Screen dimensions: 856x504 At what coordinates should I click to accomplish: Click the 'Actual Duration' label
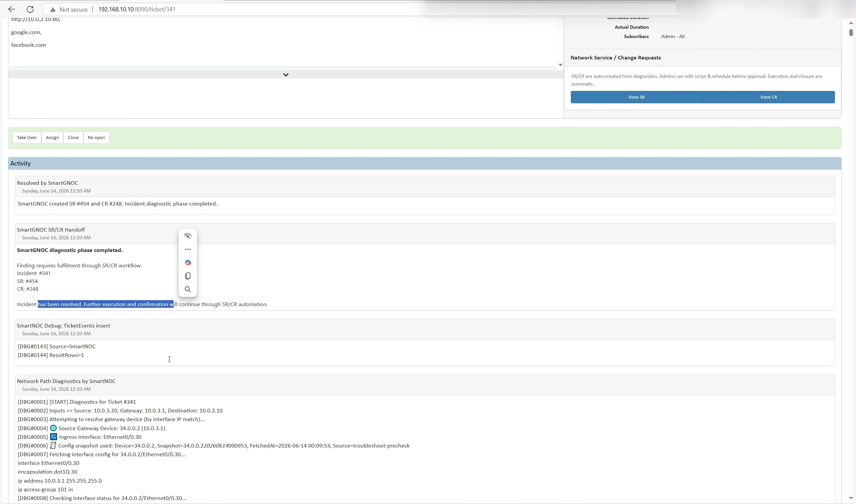click(632, 27)
